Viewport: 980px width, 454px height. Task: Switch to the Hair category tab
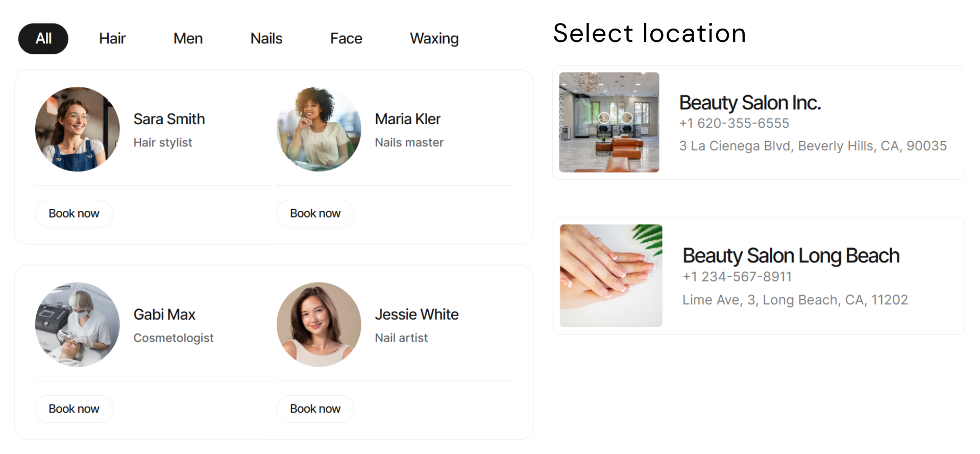click(112, 38)
